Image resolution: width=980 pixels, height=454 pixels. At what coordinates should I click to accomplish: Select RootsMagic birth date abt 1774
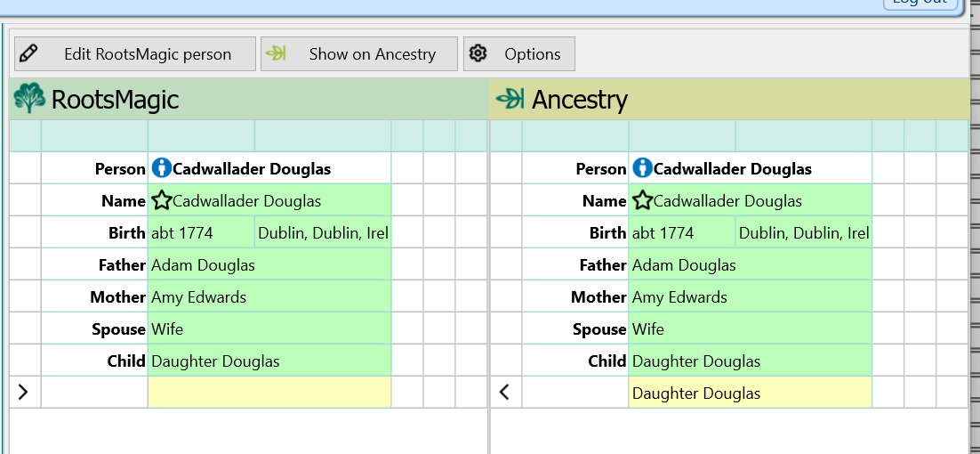click(201, 232)
